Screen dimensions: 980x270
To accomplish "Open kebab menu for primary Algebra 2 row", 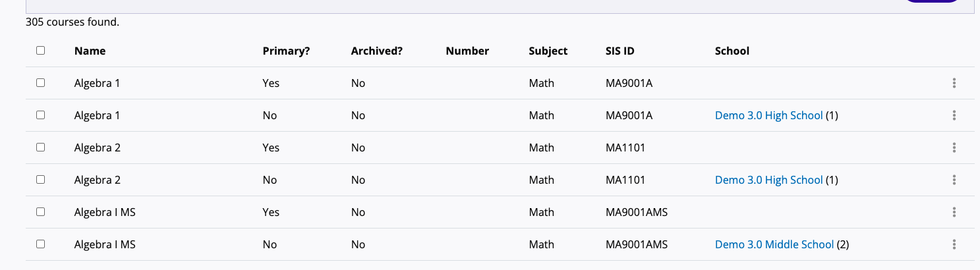I will coord(954,148).
